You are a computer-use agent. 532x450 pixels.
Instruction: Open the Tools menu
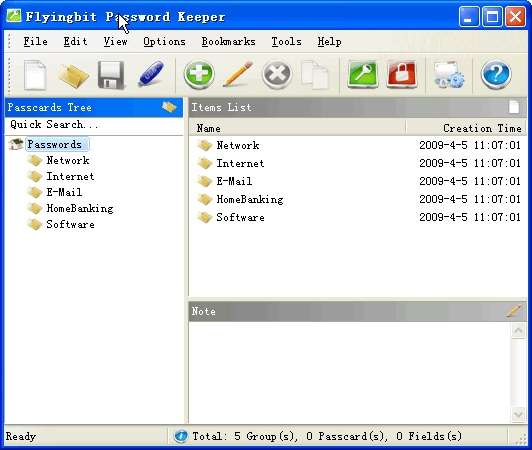(286, 41)
